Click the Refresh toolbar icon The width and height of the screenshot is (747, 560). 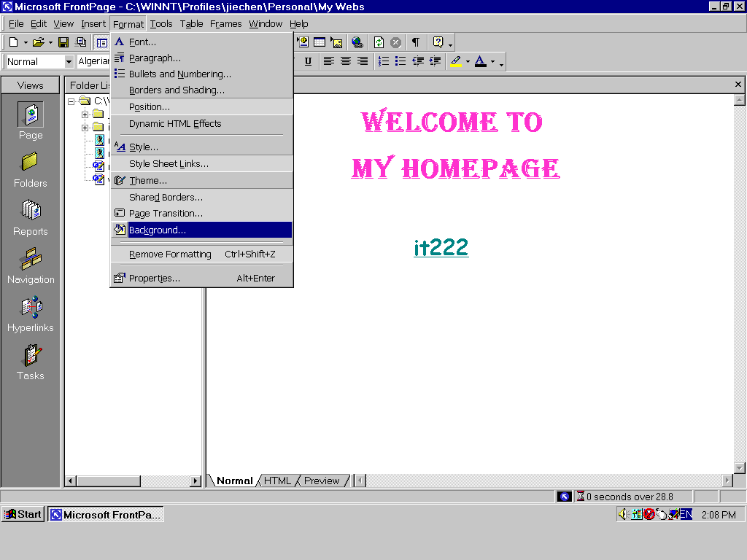tap(379, 42)
